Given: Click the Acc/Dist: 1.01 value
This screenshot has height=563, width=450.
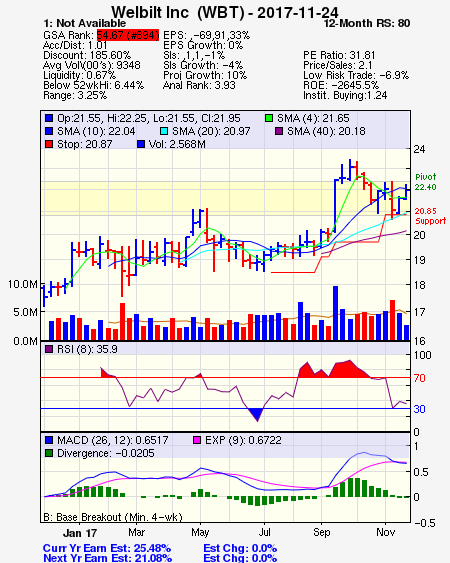Looking at the screenshot, I should click(x=75, y=45).
